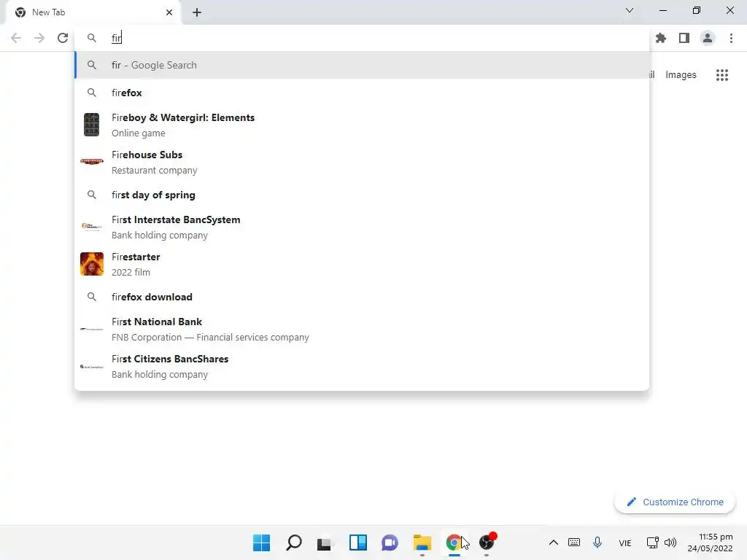Image resolution: width=747 pixels, height=560 pixels.
Task: Open the Google apps grid
Action: [x=722, y=75]
